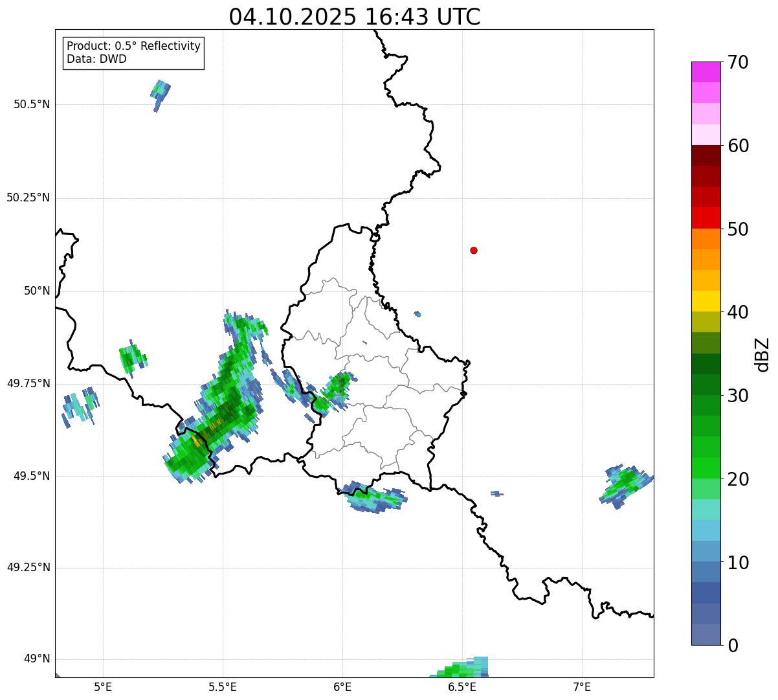The width and height of the screenshot is (778, 700).
Task: Click the 6°E longitude label
Action: tap(342, 686)
